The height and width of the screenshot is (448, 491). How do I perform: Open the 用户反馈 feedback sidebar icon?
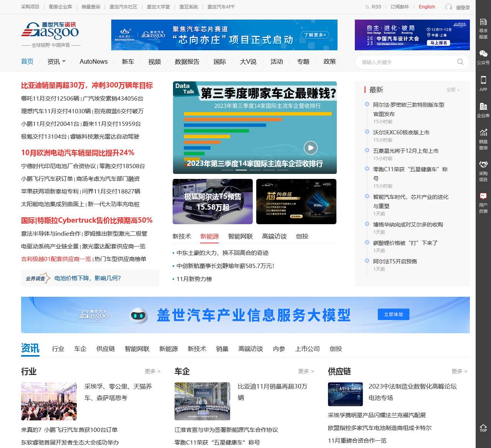(483, 203)
